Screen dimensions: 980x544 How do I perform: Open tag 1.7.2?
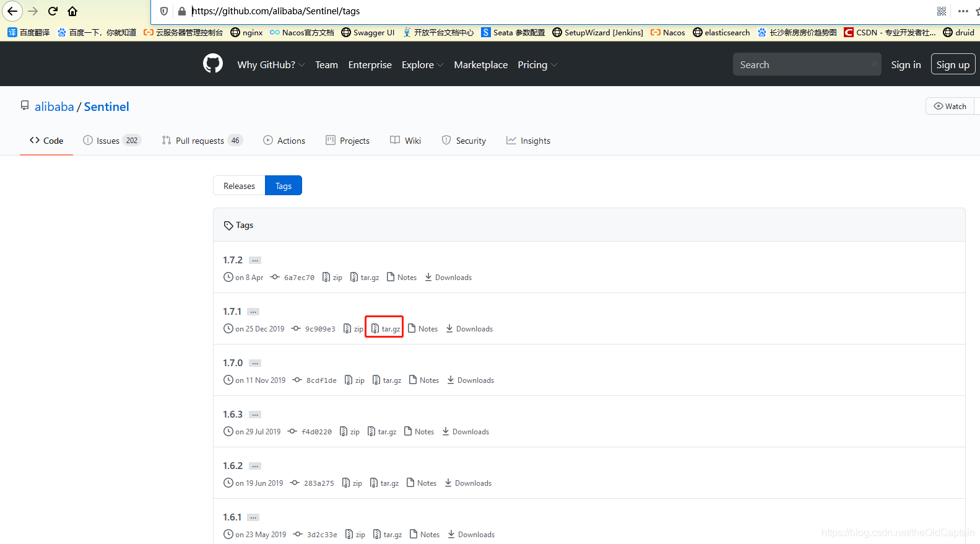(233, 260)
